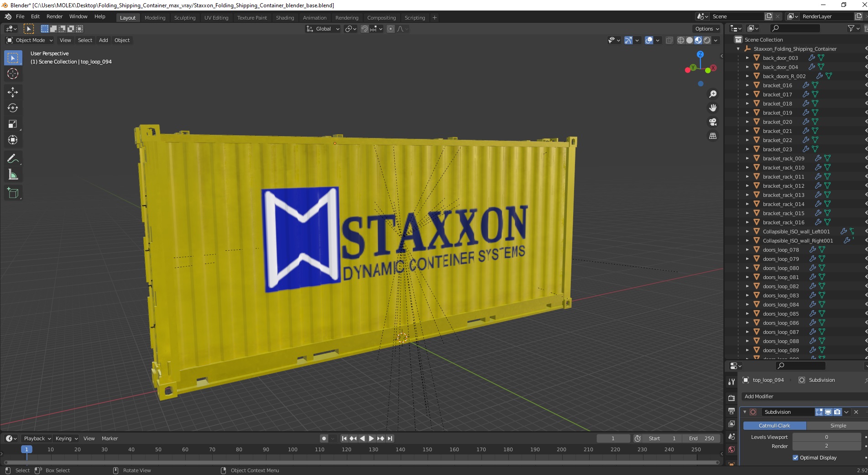
Task: Toggle Subdivision modifier edit mode display
Action: 819,412
